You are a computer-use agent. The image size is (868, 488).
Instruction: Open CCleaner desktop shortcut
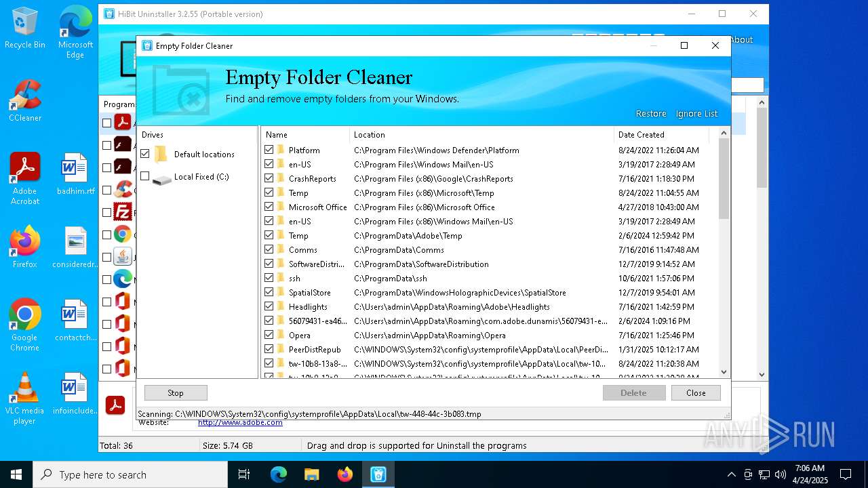tap(25, 100)
